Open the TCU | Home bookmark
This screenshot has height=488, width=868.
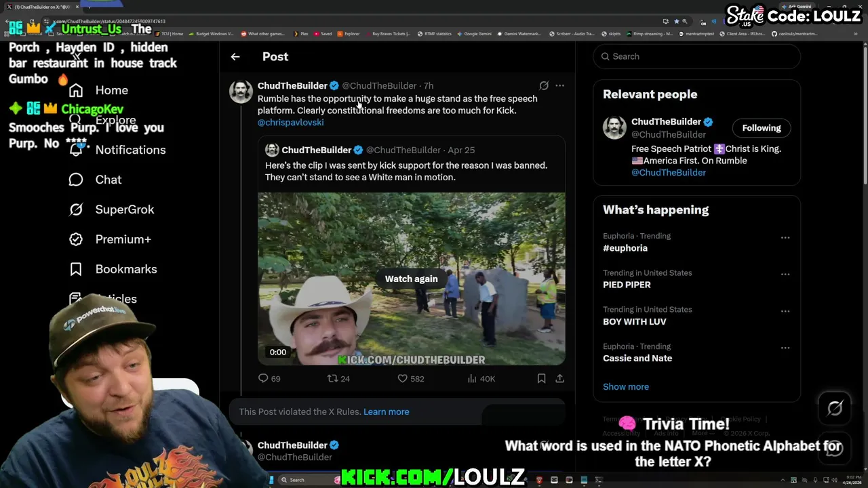(x=169, y=34)
